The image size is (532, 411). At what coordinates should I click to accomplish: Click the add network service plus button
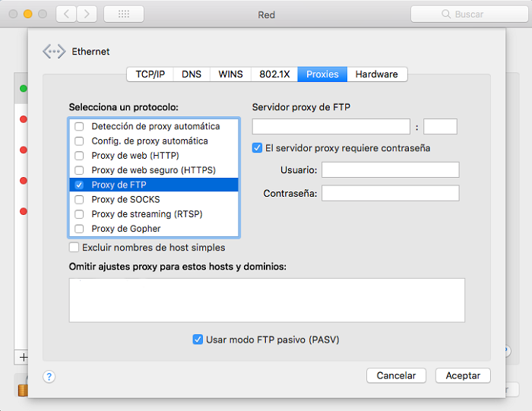[23, 356]
